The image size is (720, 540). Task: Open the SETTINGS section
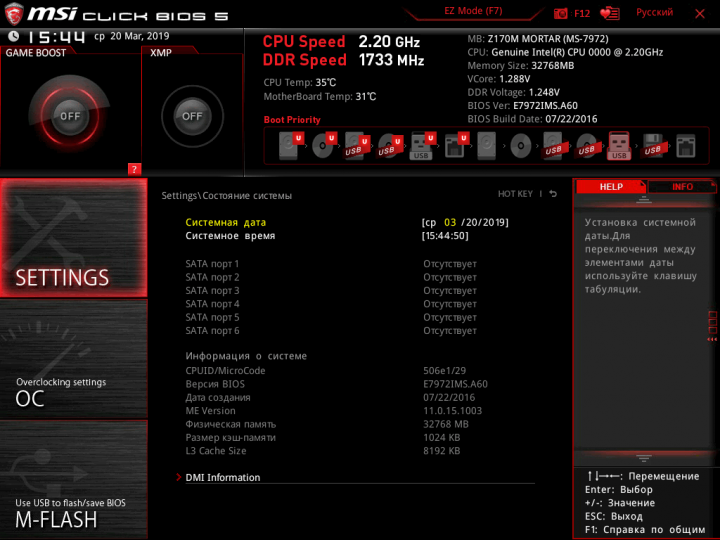(73, 238)
